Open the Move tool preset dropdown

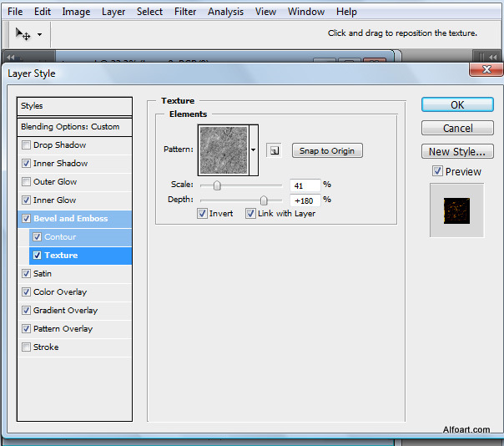[39, 35]
